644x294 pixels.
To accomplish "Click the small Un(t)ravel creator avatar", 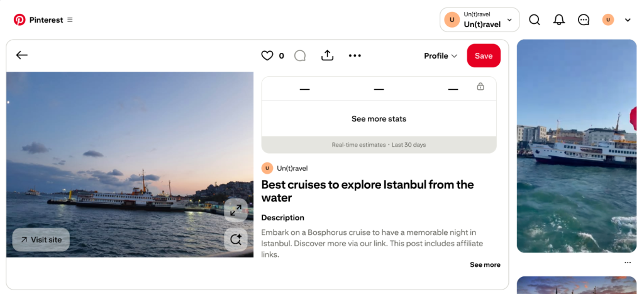I will [267, 168].
